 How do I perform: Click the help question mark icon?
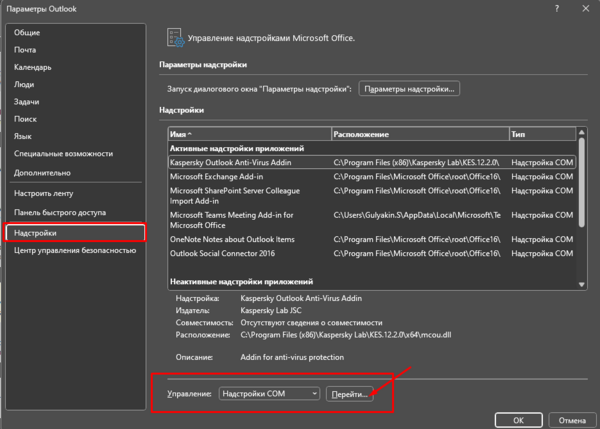tap(557, 8)
